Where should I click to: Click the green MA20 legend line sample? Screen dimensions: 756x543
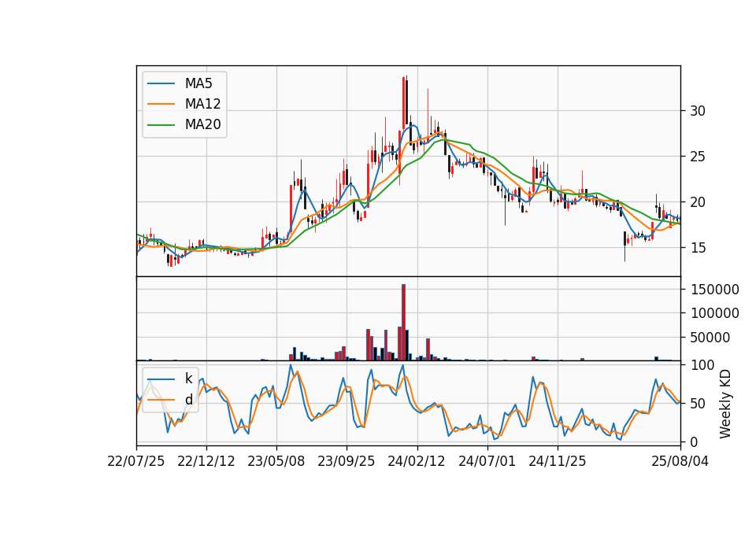pos(161,125)
